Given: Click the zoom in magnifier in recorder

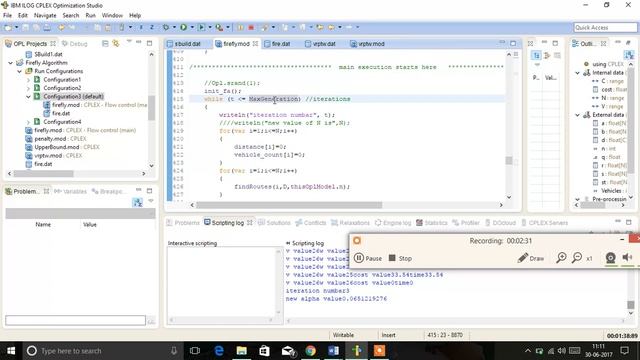Looking at the screenshot, I should point(561,258).
